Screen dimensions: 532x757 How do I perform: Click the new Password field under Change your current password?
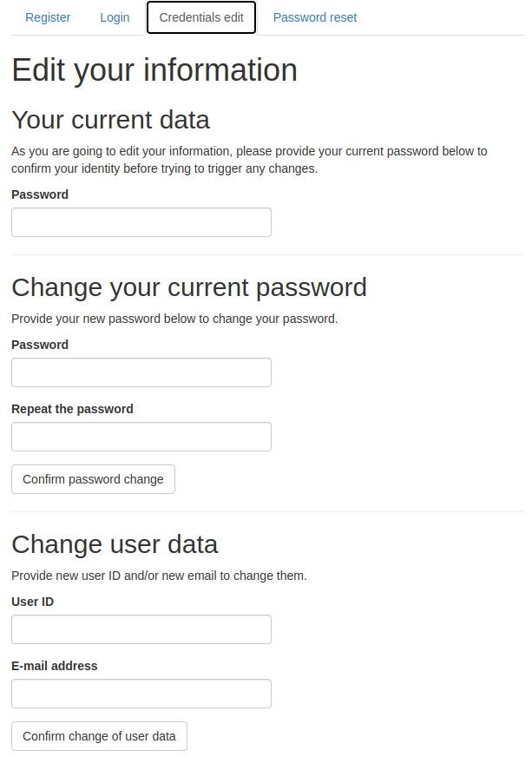coord(141,372)
